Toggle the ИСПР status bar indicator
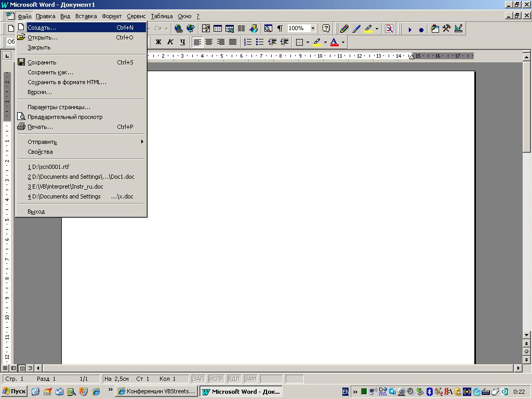 (x=216, y=379)
